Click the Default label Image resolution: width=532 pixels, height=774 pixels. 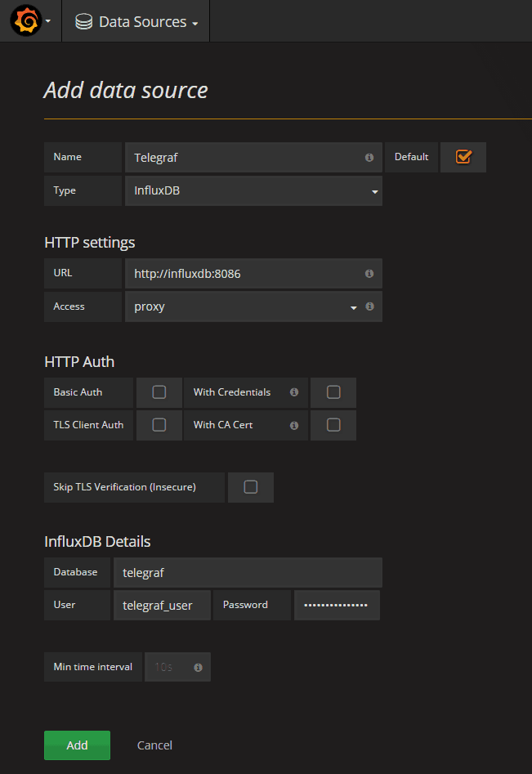[411, 157]
